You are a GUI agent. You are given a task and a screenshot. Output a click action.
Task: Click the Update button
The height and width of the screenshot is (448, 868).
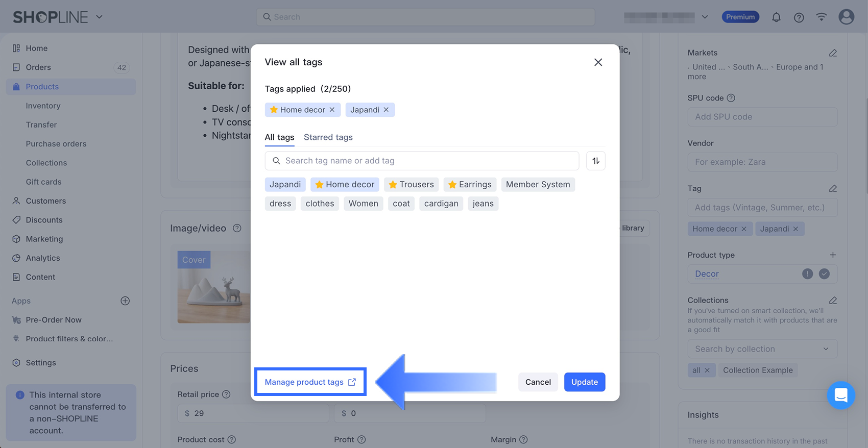coord(585,382)
